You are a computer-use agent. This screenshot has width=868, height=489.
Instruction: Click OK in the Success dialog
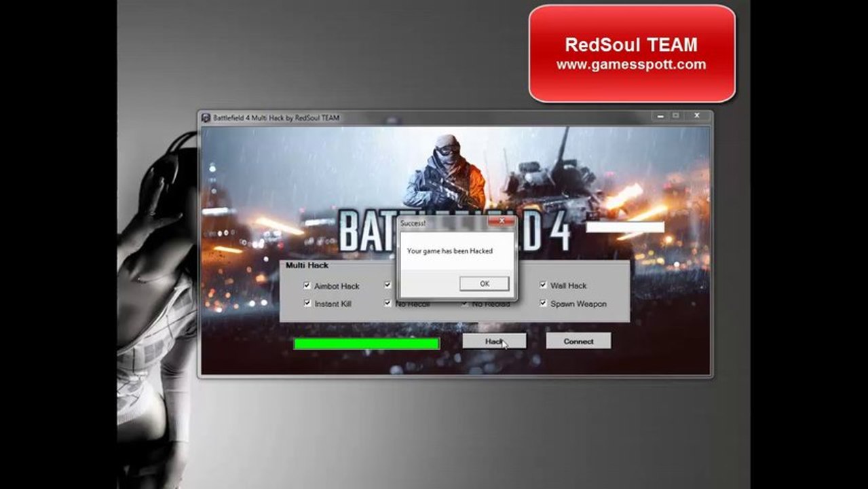click(x=484, y=284)
